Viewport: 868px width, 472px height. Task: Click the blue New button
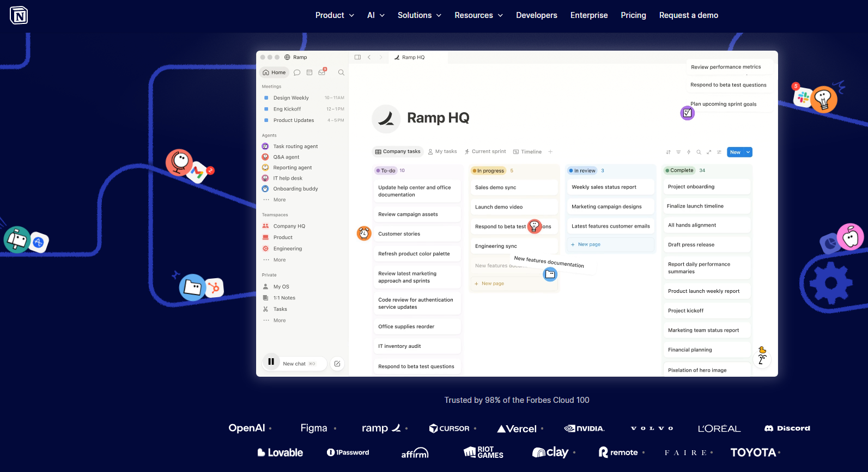[x=735, y=152]
